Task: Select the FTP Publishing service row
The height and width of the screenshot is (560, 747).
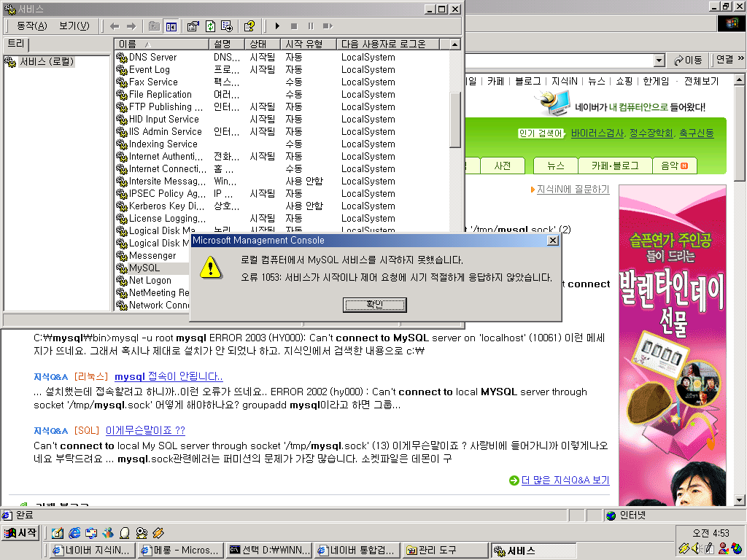Action: [x=282, y=106]
